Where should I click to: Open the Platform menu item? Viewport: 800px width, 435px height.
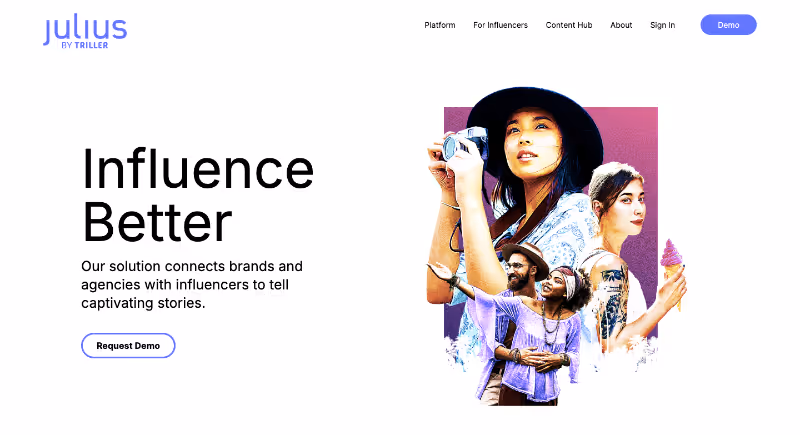[440, 25]
